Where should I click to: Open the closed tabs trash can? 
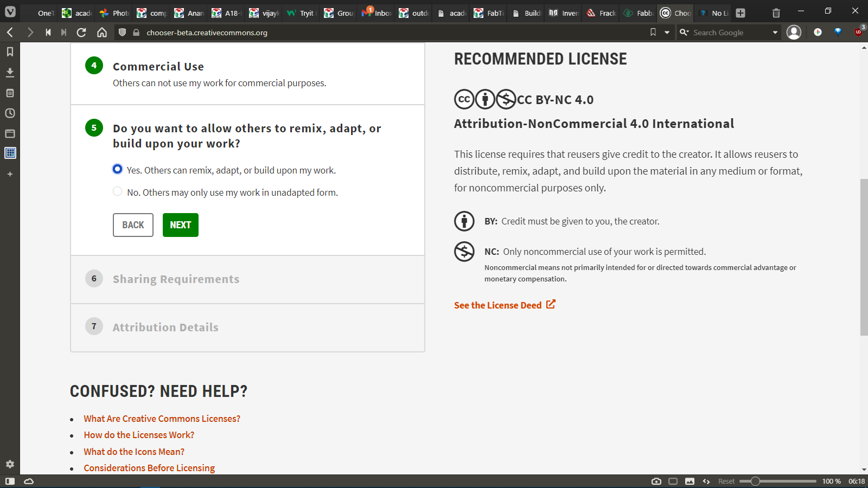click(x=776, y=13)
